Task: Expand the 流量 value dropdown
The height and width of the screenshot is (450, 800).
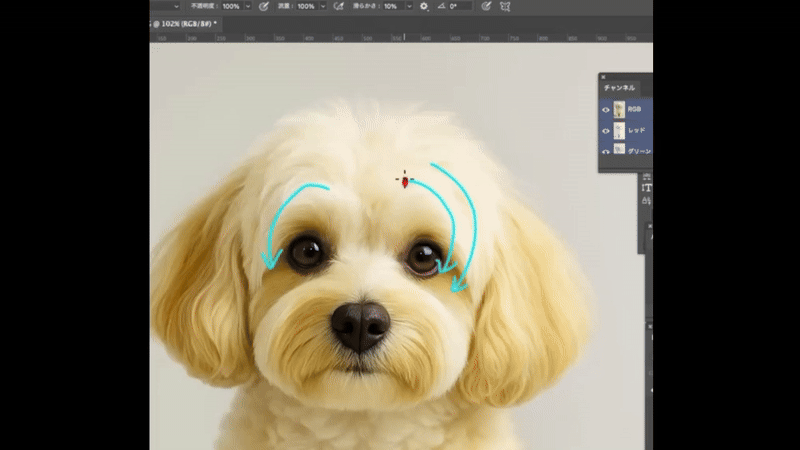Action: [x=322, y=6]
